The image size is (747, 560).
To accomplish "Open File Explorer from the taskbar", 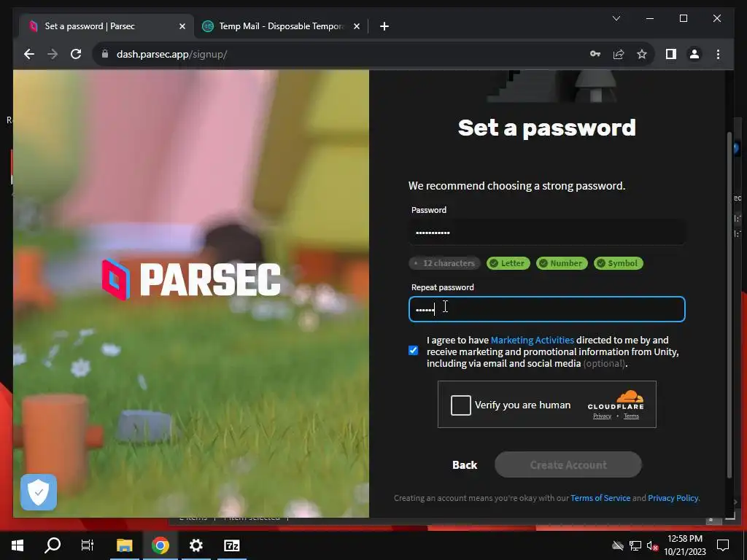I will click(124, 545).
